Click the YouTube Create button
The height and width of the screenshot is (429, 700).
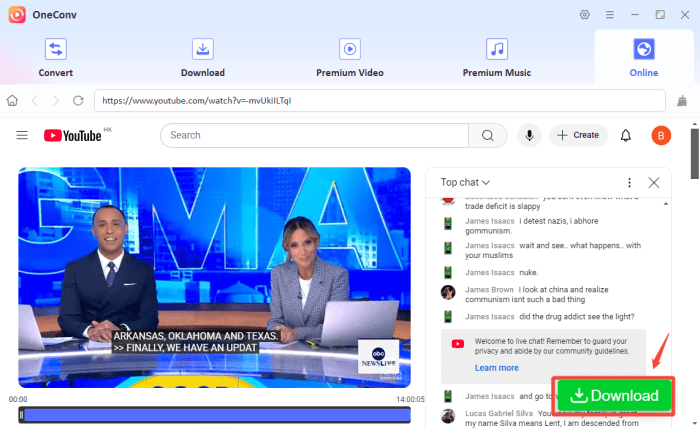[578, 135]
